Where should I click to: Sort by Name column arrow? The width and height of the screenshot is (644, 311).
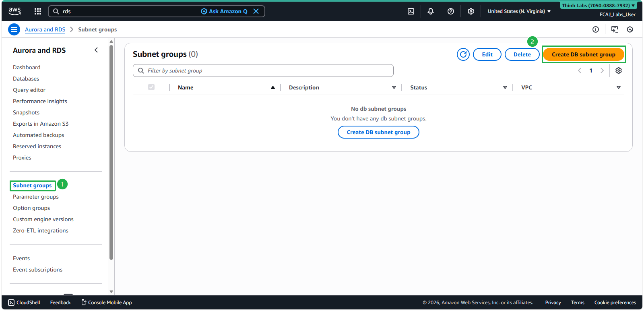273,87
